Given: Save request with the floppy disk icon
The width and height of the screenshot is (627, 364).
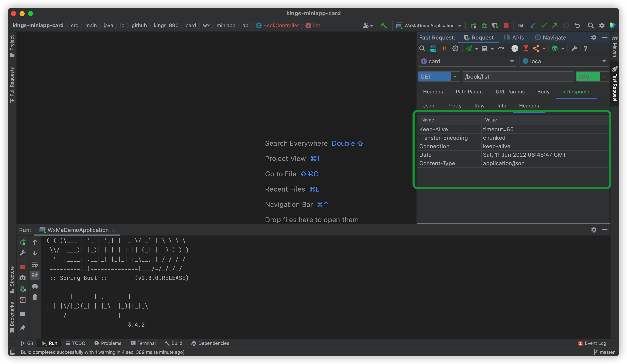Looking at the screenshot, I should pos(484,48).
